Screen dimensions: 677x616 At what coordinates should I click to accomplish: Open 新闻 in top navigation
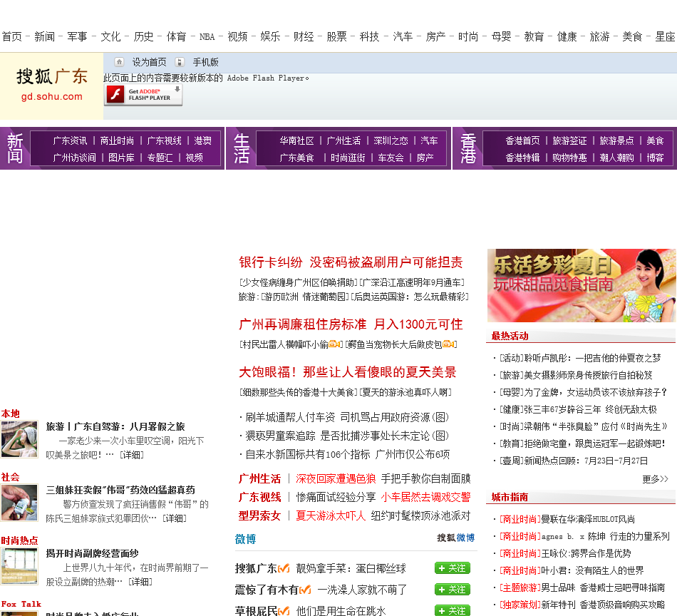[44, 37]
